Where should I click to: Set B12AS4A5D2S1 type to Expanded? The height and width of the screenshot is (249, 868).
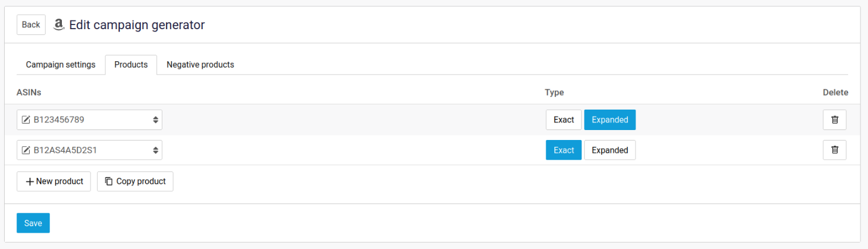[x=610, y=150]
